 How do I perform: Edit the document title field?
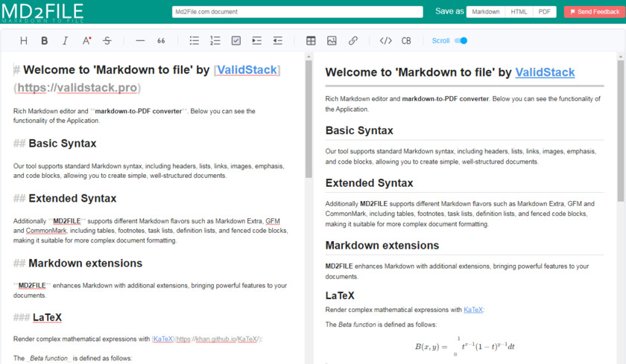(x=297, y=12)
